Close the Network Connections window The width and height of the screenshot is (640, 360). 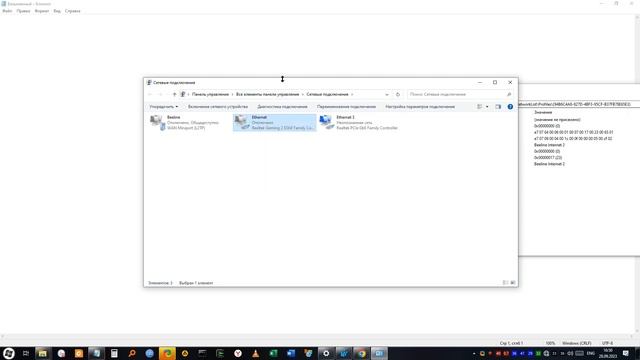click(510, 82)
